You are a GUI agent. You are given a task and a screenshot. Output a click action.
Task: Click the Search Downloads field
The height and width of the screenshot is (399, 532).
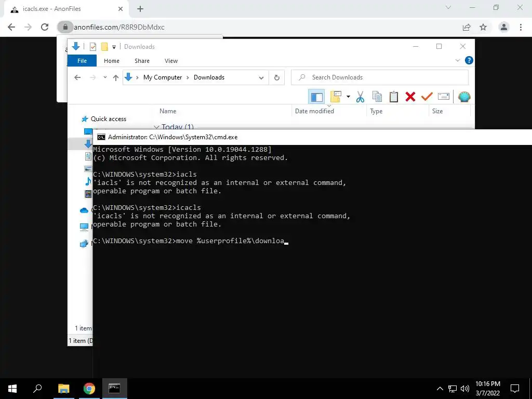coord(380,77)
